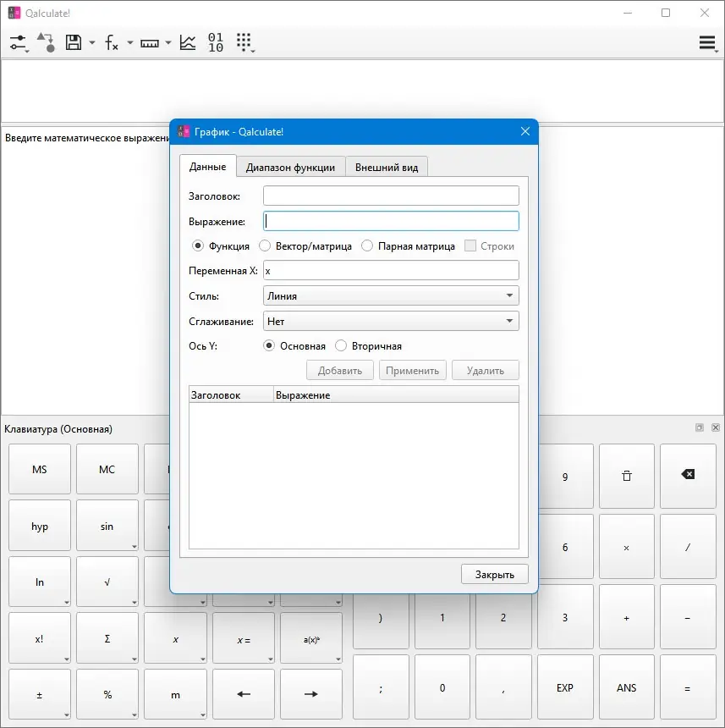The image size is (725, 728).
Task: Switch to the Диапазон функции tab
Action: pyautogui.click(x=290, y=167)
